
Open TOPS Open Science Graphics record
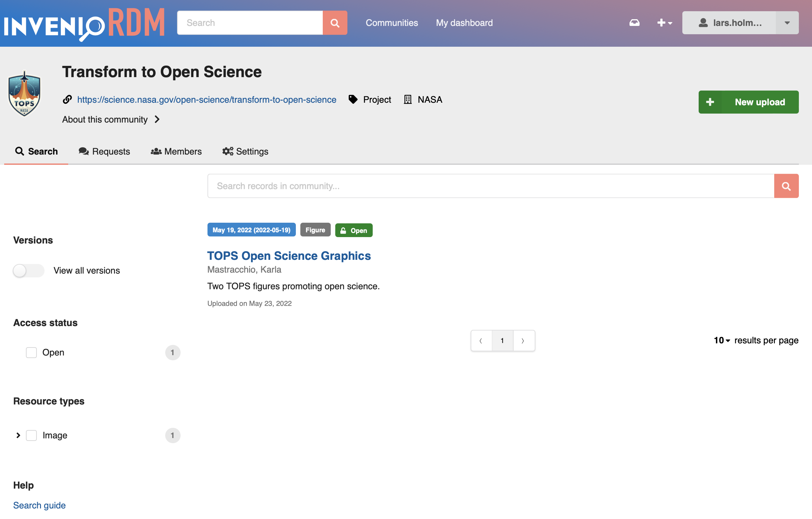289,256
